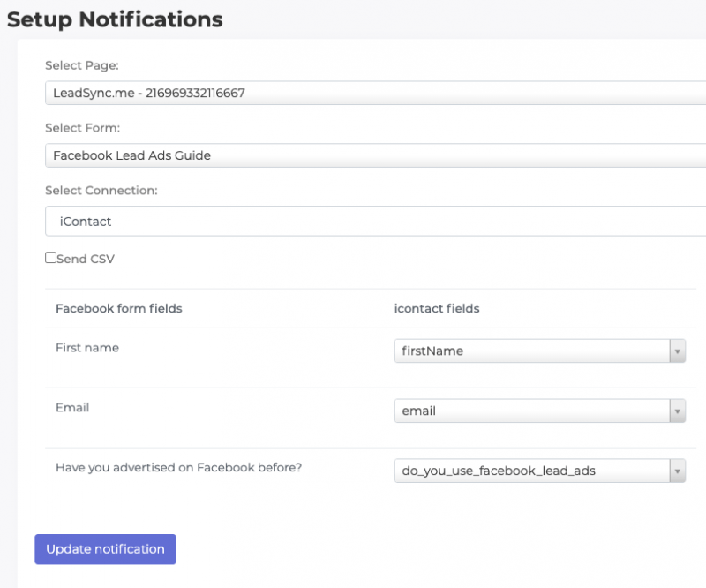Open the form selector showing Facebook Lead Ads Guide
706x588 pixels.
pyautogui.click(x=353, y=155)
